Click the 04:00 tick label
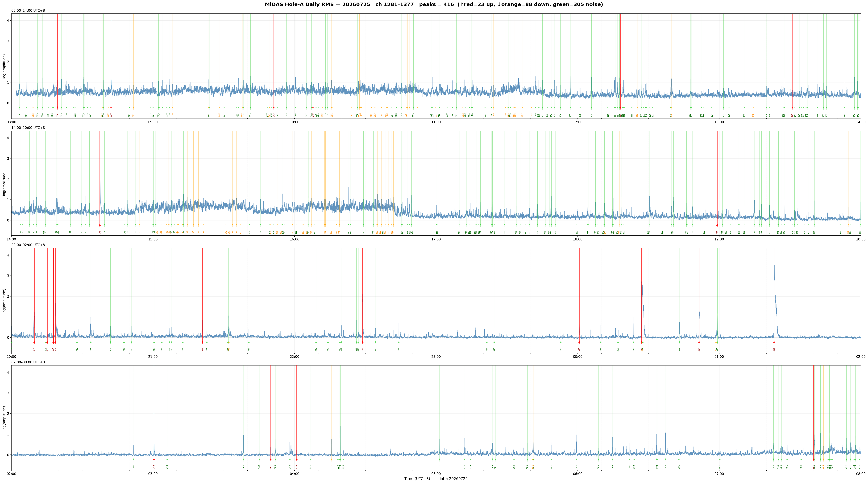Screen dimensions: 868x483 click(295, 474)
